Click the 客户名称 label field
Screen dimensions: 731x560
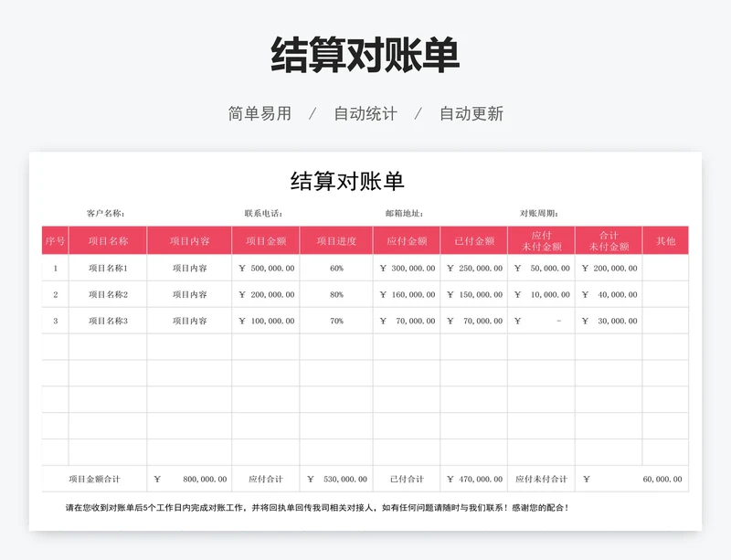pos(106,213)
